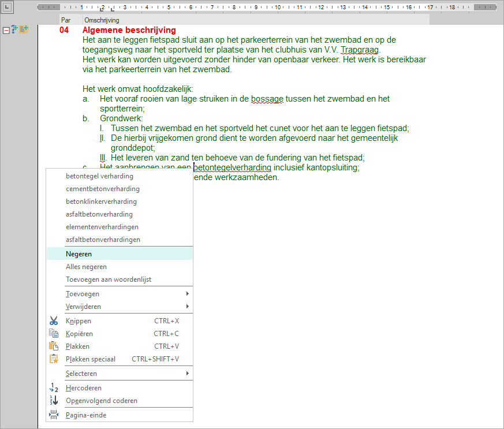Click the clipboard icon next to Plakken
The width and height of the screenshot is (504, 429).
(54, 346)
